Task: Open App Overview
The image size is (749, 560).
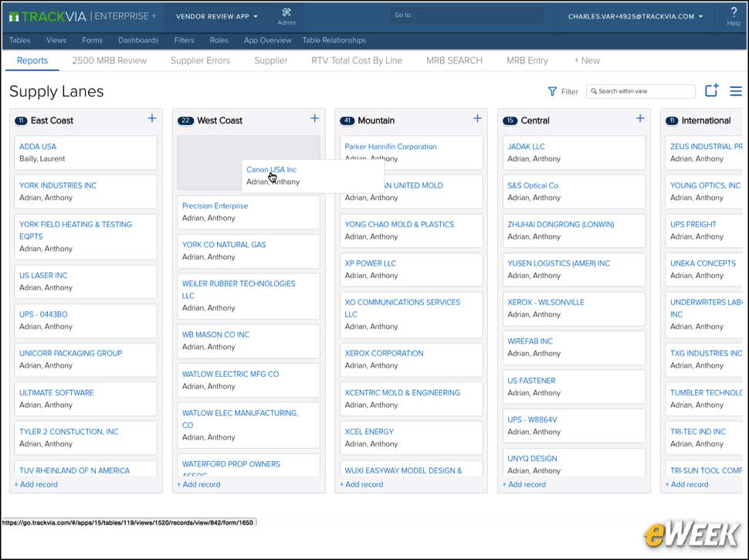Action: pyautogui.click(x=267, y=40)
